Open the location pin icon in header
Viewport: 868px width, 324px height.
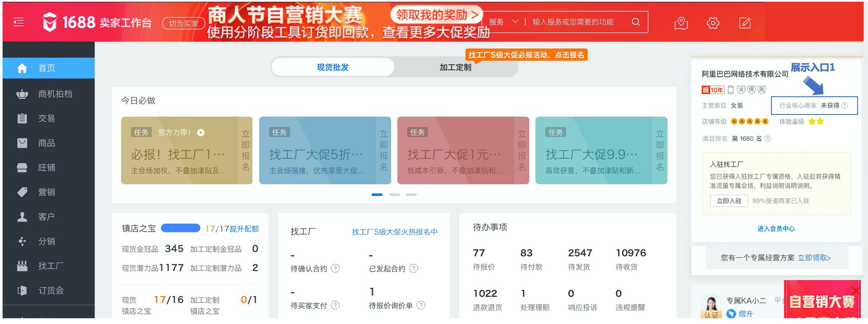[681, 23]
